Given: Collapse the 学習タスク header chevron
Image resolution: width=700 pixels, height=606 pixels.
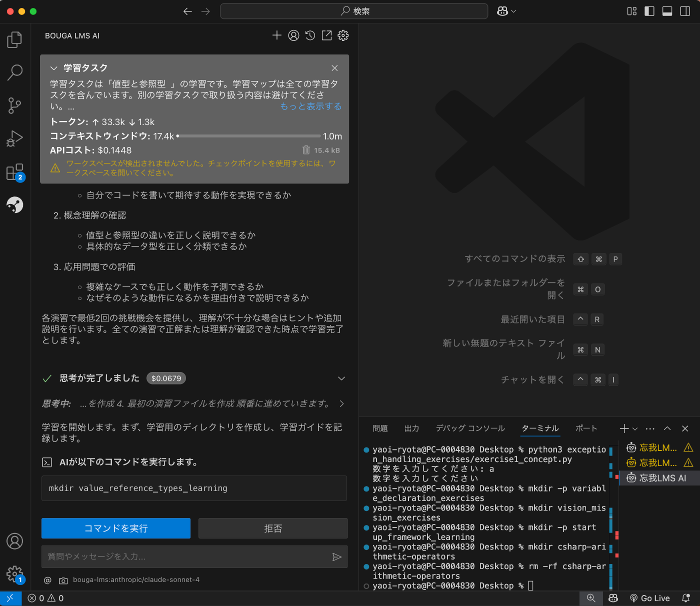Looking at the screenshot, I should tap(54, 68).
